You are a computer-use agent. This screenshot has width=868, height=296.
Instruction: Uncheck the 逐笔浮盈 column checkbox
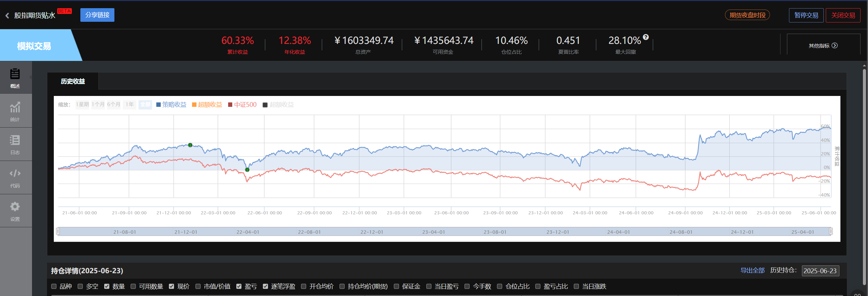(266, 286)
